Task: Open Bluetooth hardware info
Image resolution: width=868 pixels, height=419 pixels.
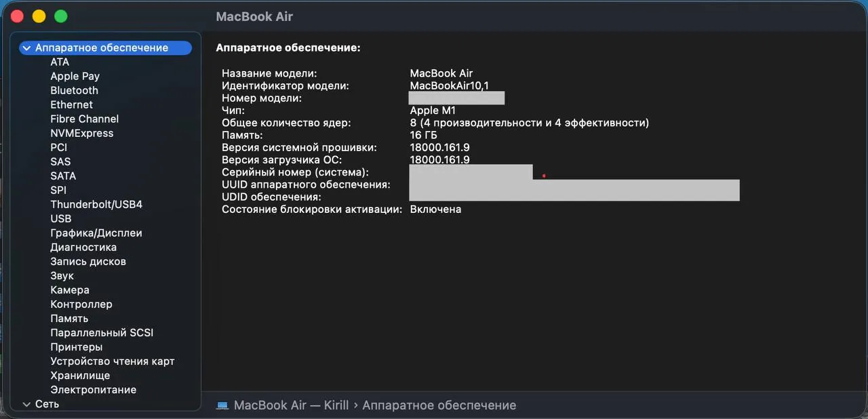Action: coord(74,90)
